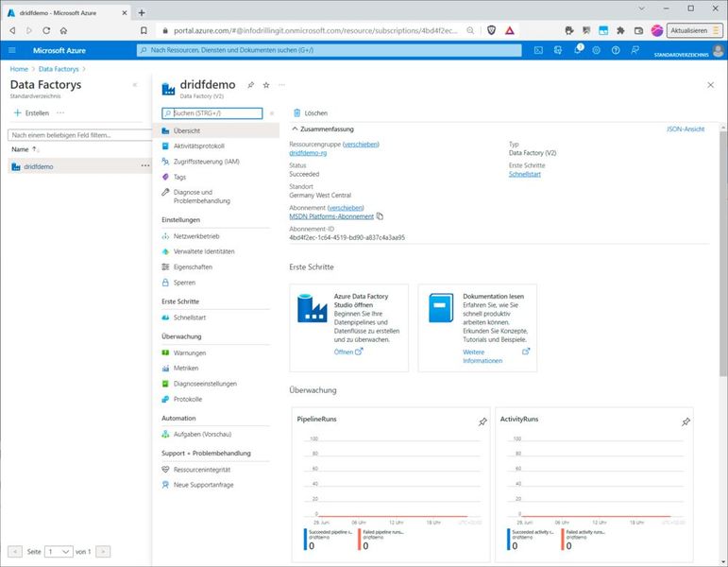The width and height of the screenshot is (728, 567).
Task: Open Azure portal hamburger menu
Action: click(x=12, y=50)
